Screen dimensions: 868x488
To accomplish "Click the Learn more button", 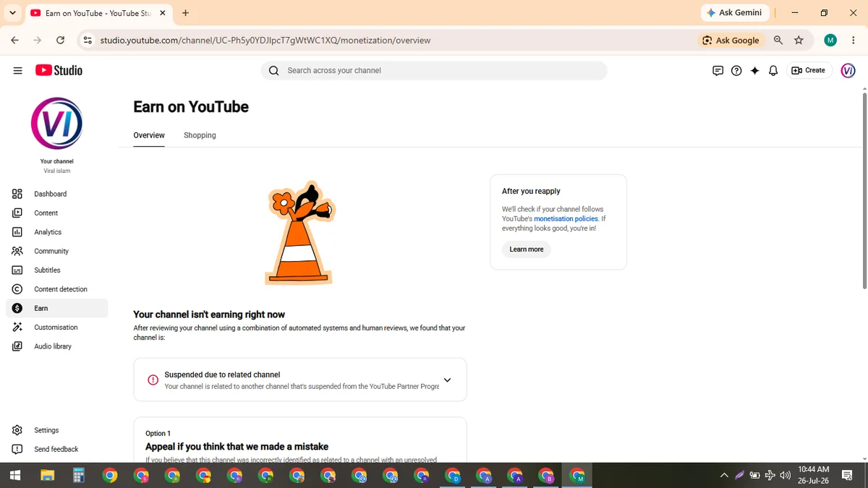I will coord(527,249).
